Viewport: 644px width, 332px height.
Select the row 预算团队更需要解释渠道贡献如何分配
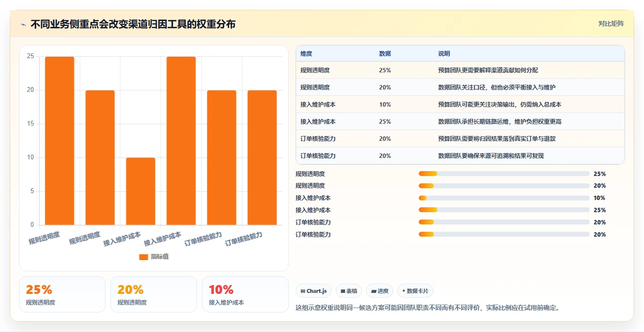460,70
